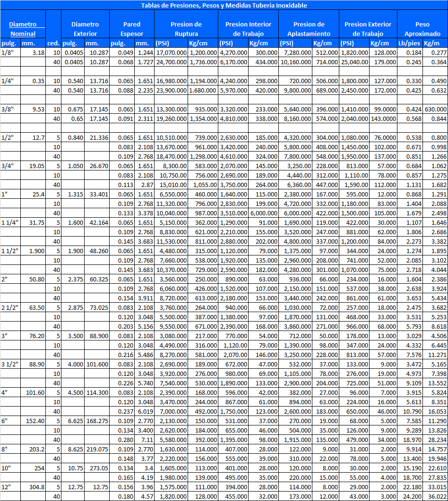Select the 'Diametro Nominal' header
Screen dimensions: 448x501
coord(23,29)
